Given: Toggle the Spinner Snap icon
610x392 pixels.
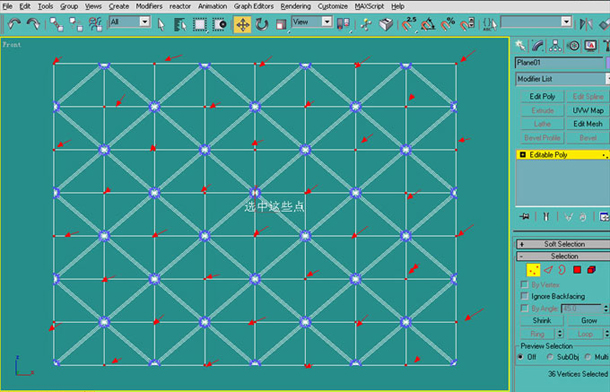Looking at the screenshot, I should (467, 24).
